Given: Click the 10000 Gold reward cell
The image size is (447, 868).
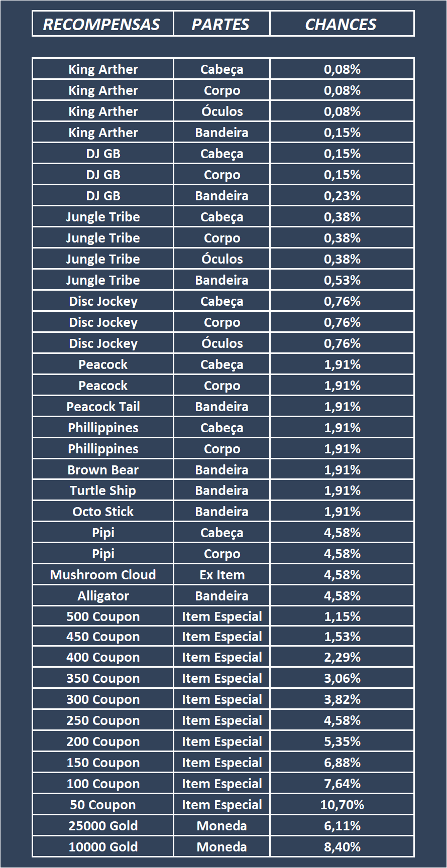Looking at the screenshot, I should click(x=103, y=847).
